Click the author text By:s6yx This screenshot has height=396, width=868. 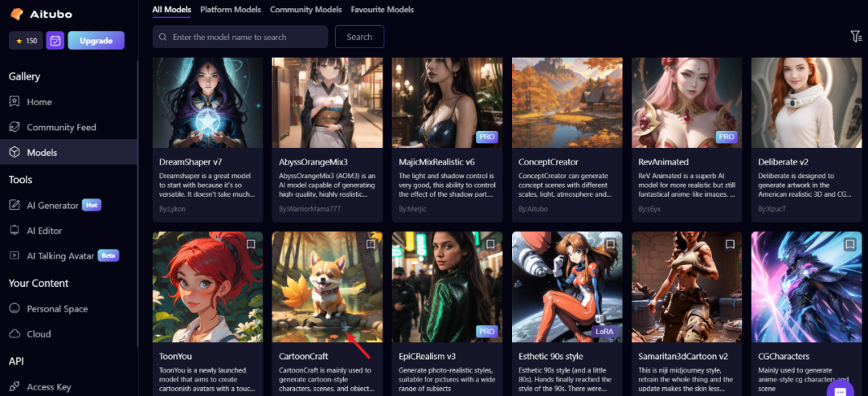coord(649,210)
